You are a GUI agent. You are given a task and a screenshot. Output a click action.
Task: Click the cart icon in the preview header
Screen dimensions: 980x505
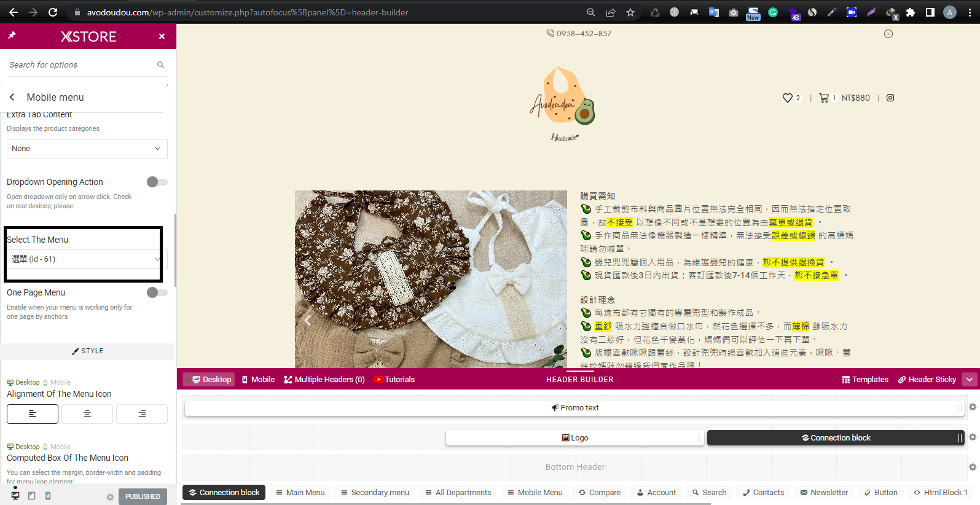point(824,98)
